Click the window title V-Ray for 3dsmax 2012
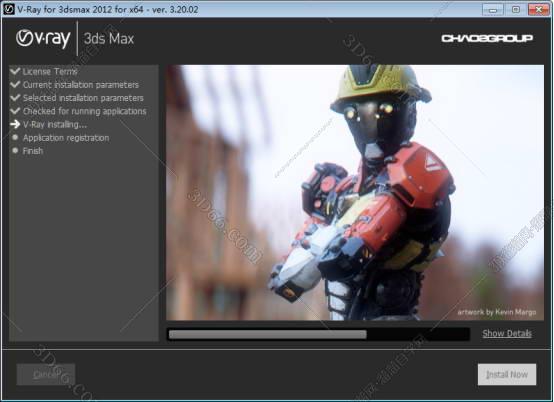The width and height of the screenshot is (554, 402). [108, 9]
